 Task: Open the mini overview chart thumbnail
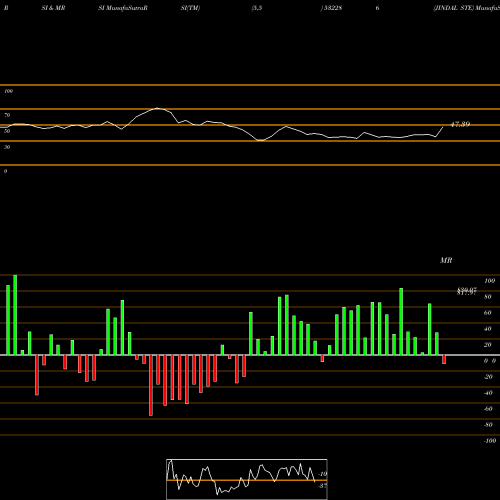coord(247,479)
